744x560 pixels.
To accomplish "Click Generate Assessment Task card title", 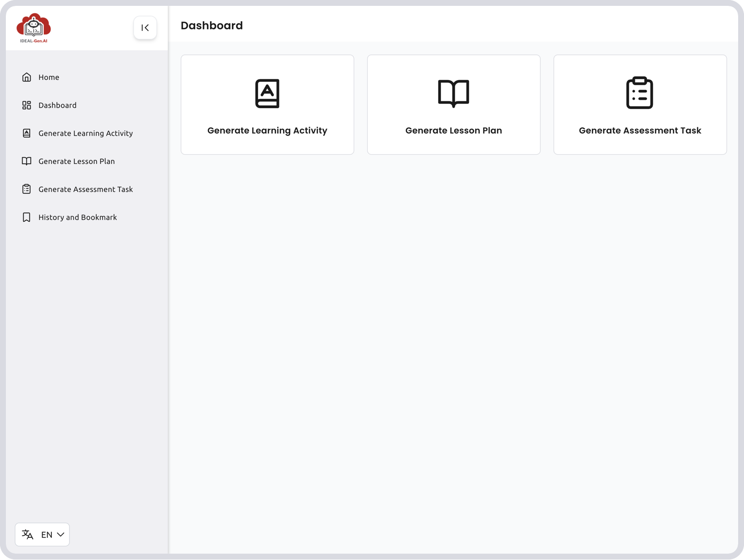I will [640, 131].
